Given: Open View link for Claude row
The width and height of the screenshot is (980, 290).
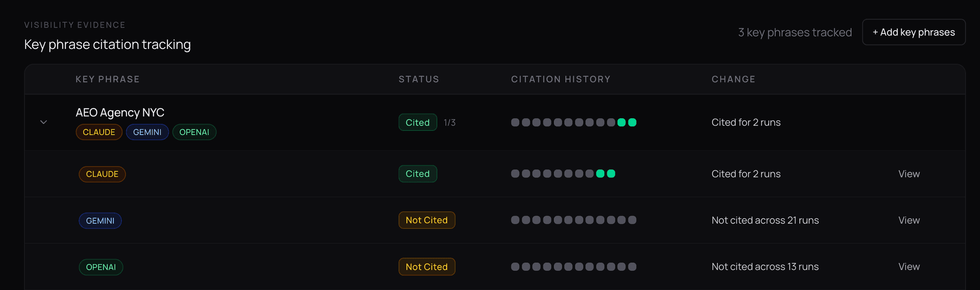Looking at the screenshot, I should (x=909, y=174).
